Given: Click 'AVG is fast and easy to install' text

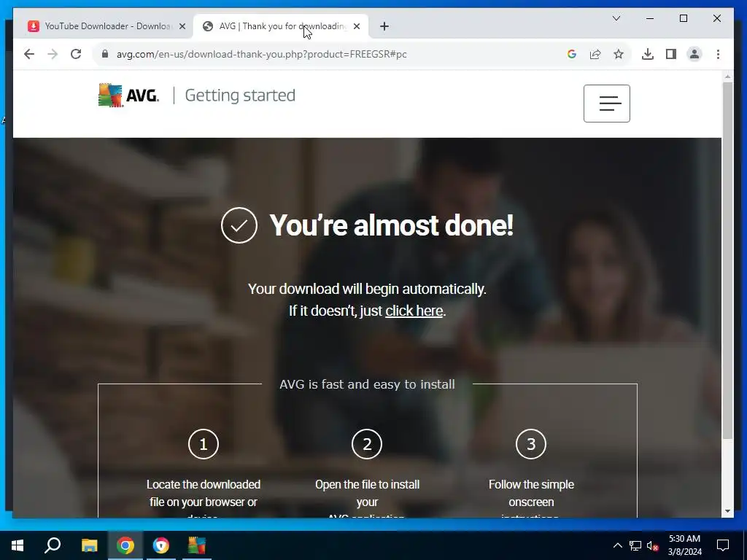Looking at the screenshot, I should (368, 384).
